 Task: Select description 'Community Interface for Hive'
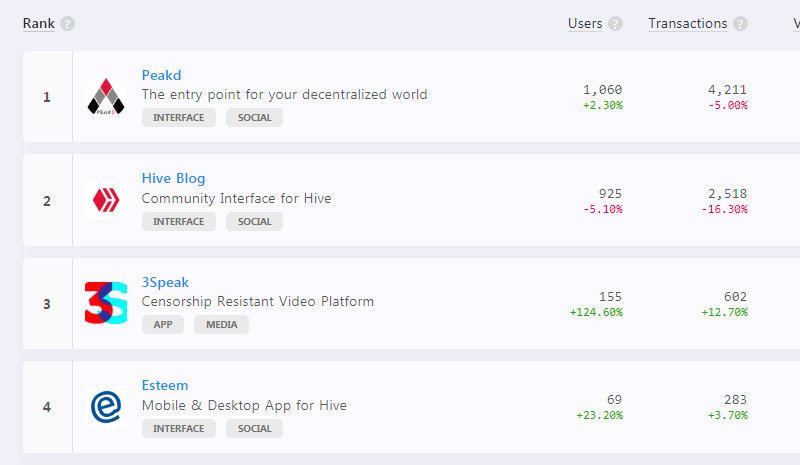tap(236, 198)
